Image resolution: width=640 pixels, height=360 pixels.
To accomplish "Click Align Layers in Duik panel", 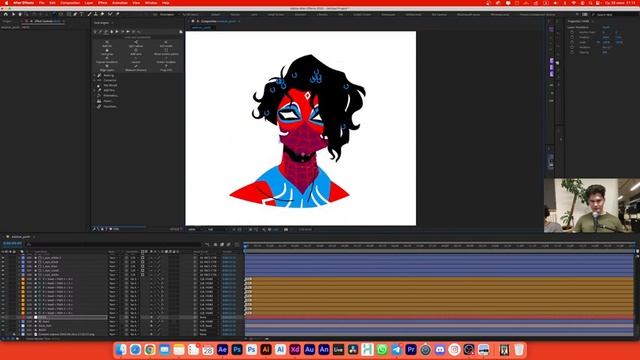I will [x=107, y=68].
